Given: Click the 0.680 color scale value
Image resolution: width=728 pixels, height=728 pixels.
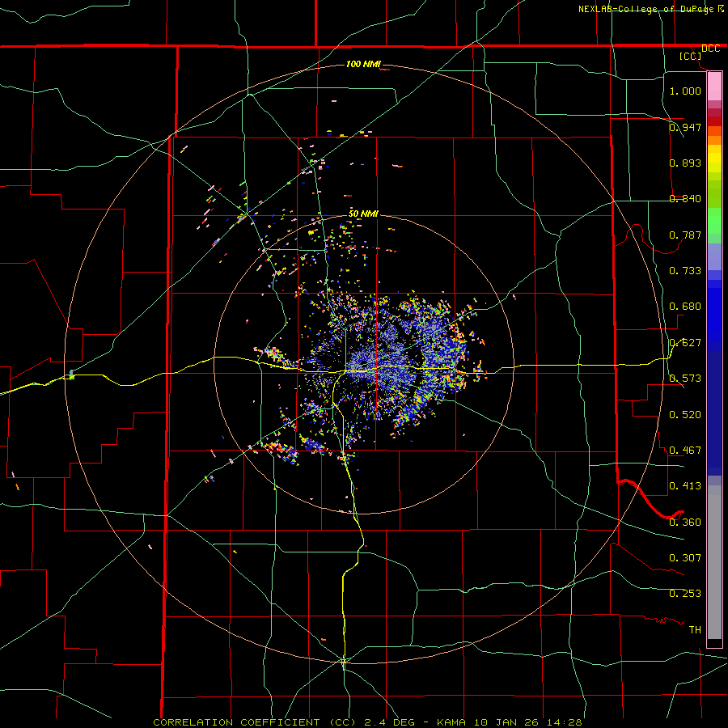Looking at the screenshot, I should pos(685,306).
